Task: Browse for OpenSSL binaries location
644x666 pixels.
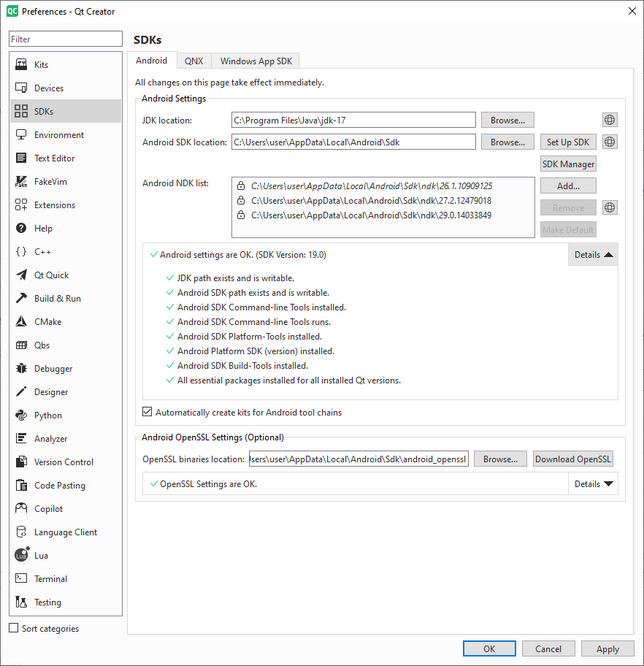Action: click(500, 459)
